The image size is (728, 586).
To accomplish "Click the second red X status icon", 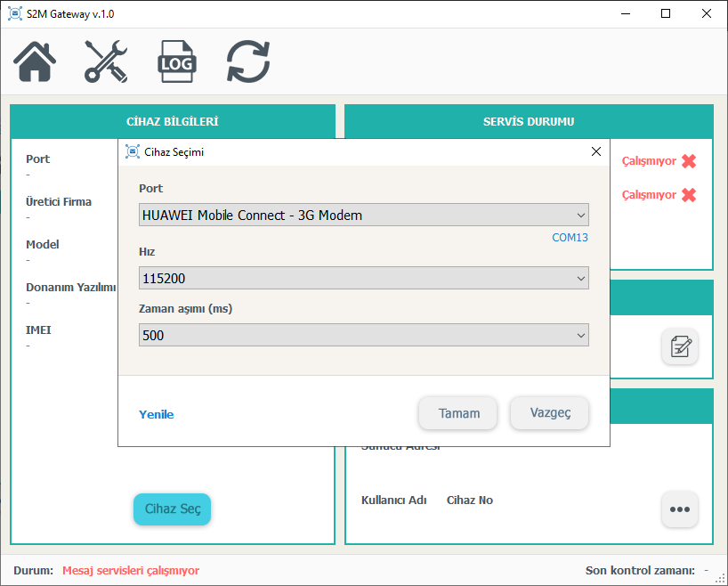I will coord(689,195).
